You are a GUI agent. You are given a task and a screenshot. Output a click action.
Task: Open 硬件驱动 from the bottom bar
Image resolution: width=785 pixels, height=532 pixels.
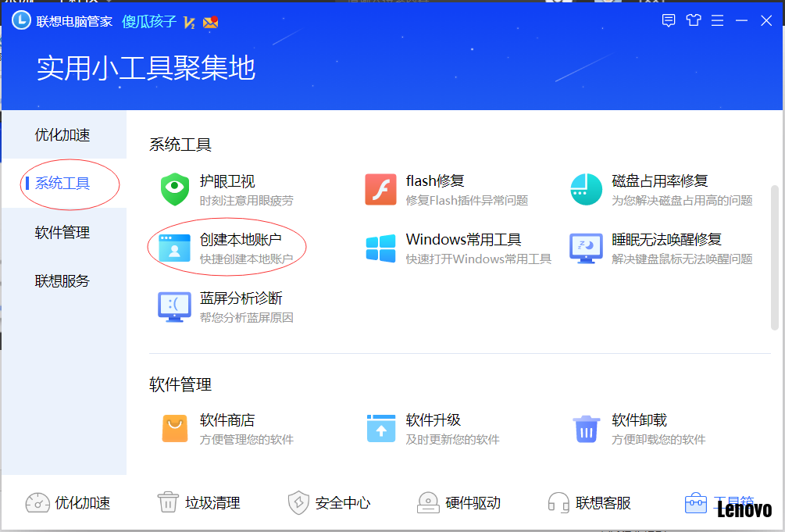tap(459, 503)
